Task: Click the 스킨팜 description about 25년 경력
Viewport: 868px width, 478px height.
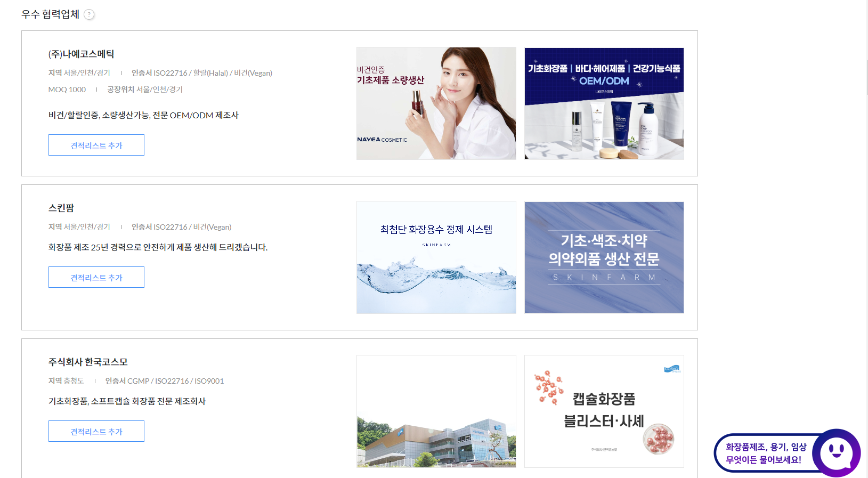Action: [x=158, y=247]
